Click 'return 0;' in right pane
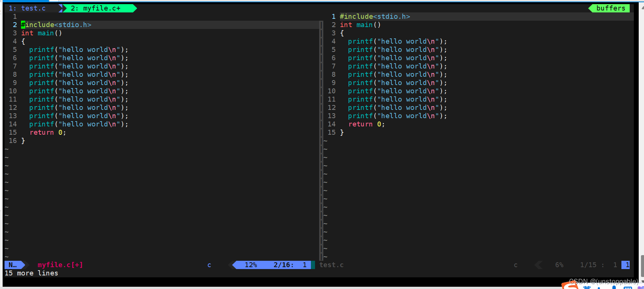644x289 pixels. click(367, 124)
